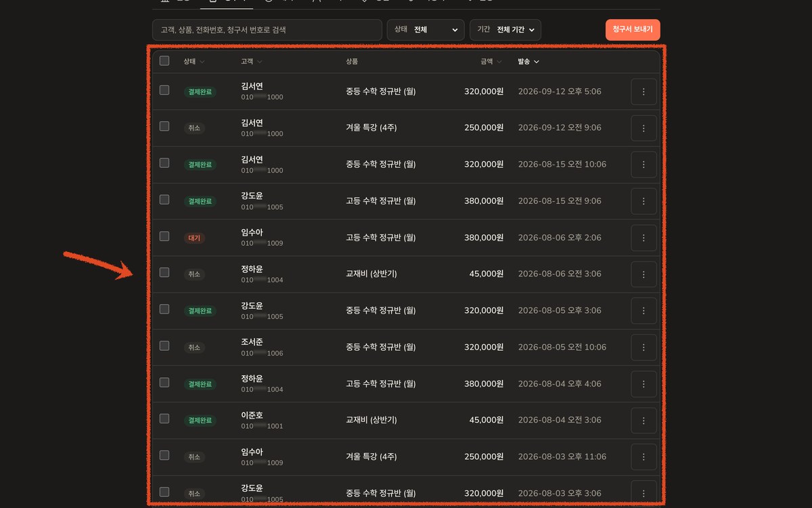Click 취소 badge on 2026-09-12 오전 9:06 row
Screen dimensions: 812x508
click(194, 129)
